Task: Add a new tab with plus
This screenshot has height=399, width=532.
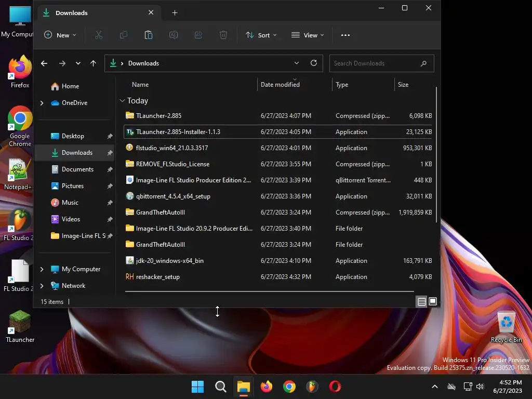Action: tap(175, 13)
